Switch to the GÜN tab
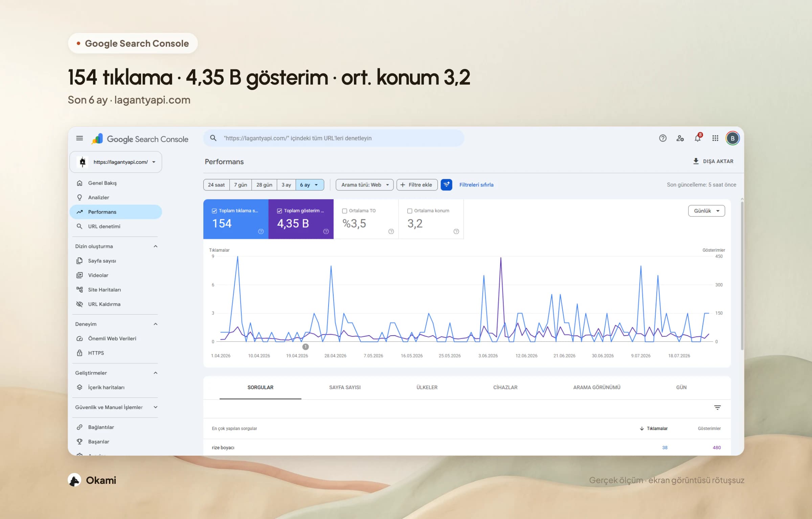 (681, 387)
